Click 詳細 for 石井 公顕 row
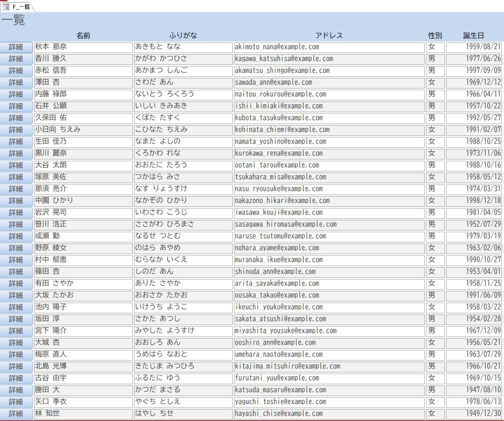 coord(16,106)
